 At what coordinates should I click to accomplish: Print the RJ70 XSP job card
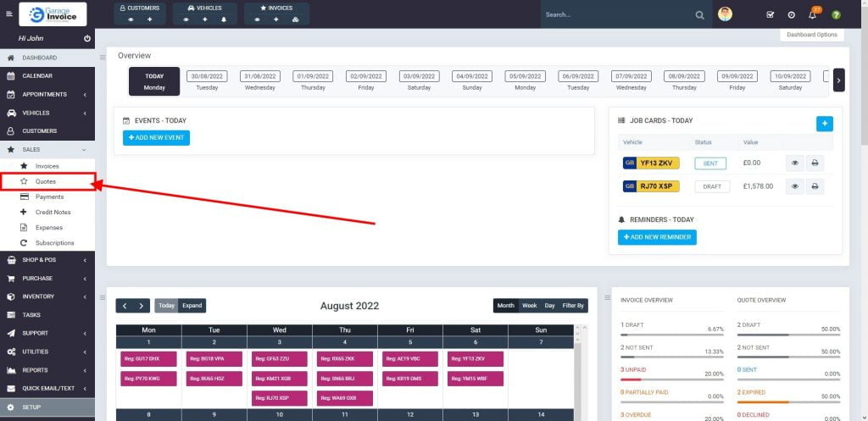pyautogui.click(x=814, y=186)
